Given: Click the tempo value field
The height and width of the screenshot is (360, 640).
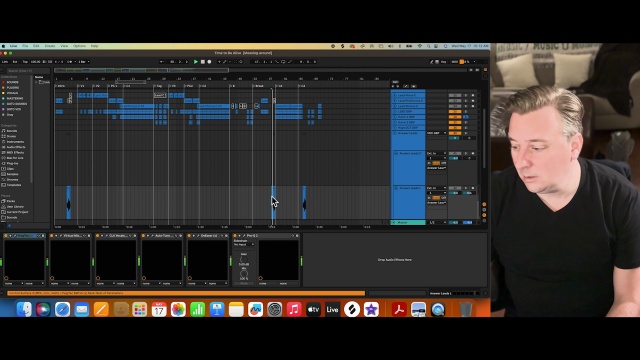Looking at the screenshot, I should coord(36,62).
